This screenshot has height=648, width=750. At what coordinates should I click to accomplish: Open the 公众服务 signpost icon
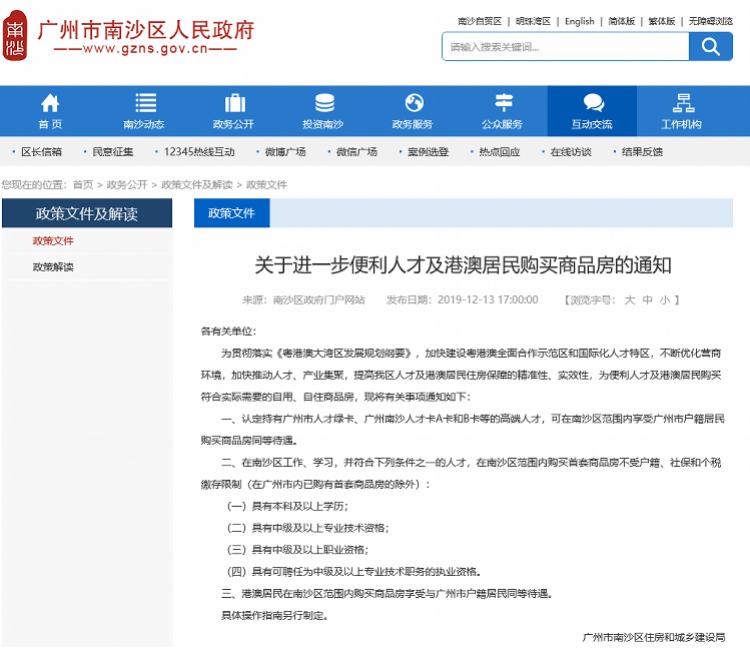pos(503,103)
